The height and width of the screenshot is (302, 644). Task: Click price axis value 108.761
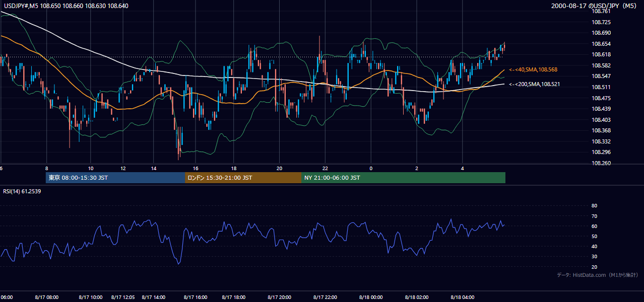coord(601,11)
